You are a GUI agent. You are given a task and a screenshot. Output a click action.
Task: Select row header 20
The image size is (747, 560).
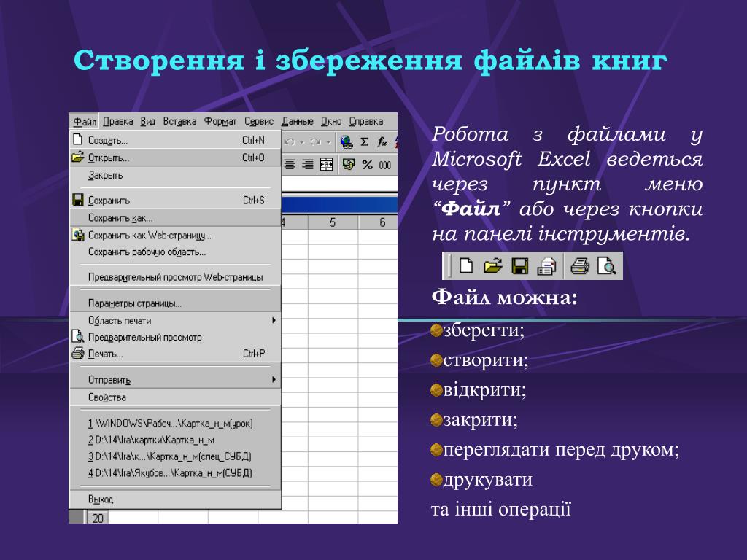[98, 518]
